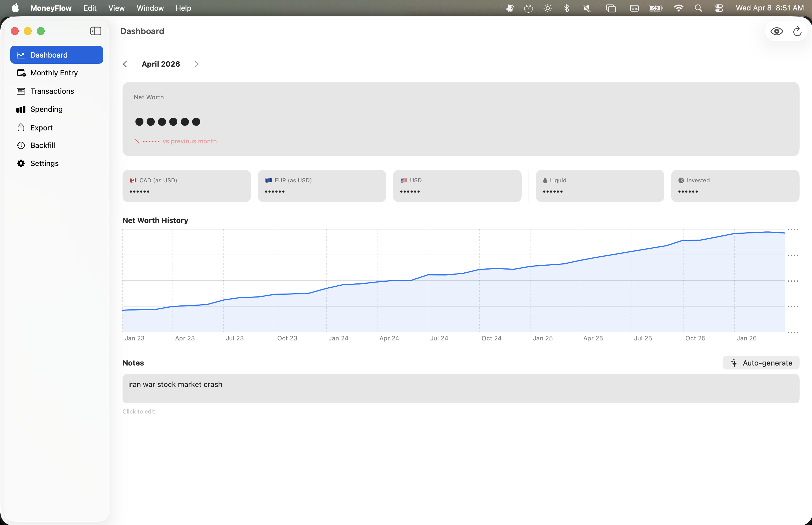Open the Transactions section

pos(52,91)
